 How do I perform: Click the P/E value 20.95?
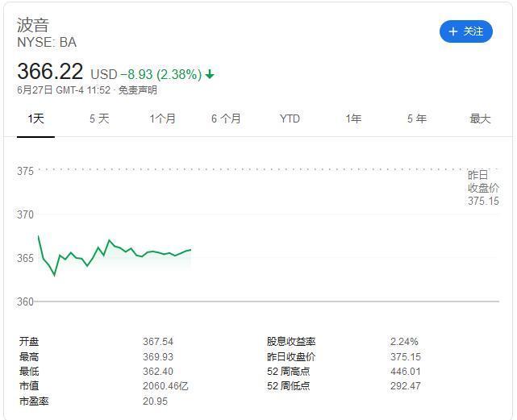[x=156, y=401]
